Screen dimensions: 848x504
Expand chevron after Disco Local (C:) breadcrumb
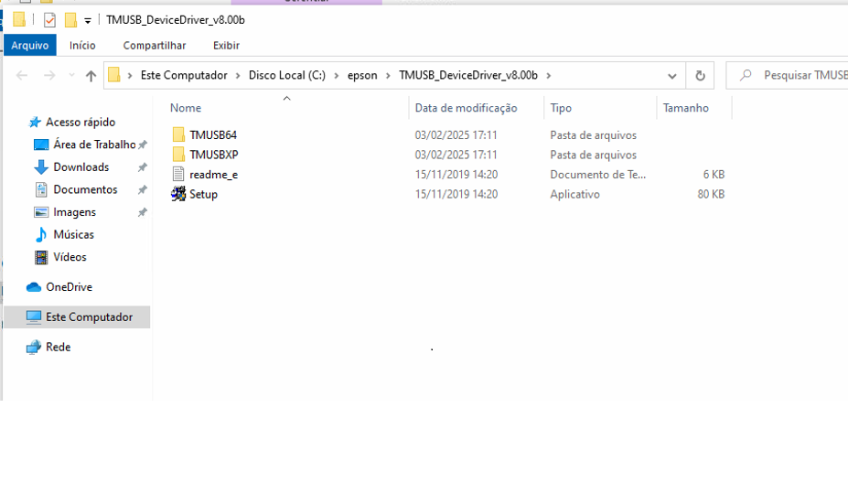(337, 76)
